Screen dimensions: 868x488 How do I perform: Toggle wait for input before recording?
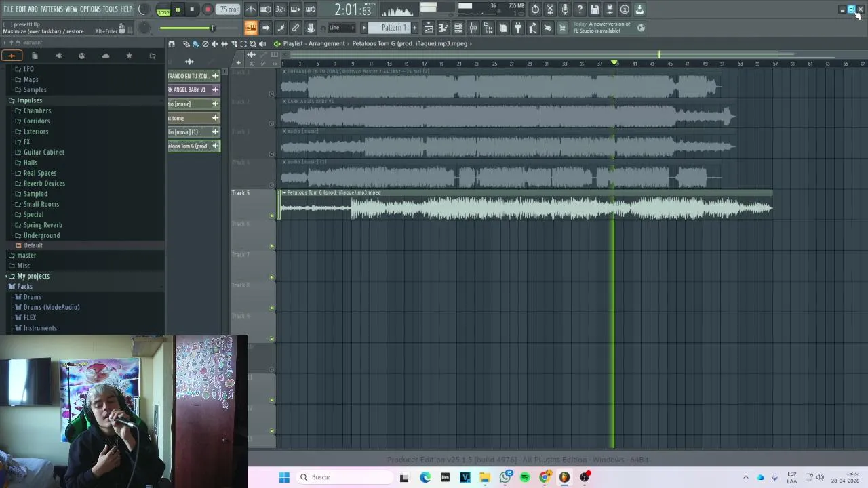point(266,9)
